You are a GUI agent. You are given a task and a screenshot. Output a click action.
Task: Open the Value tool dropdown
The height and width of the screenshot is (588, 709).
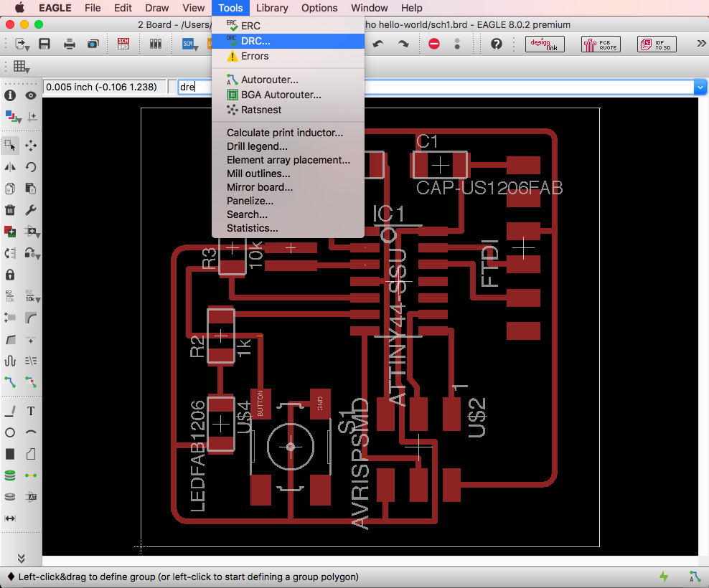click(32, 296)
